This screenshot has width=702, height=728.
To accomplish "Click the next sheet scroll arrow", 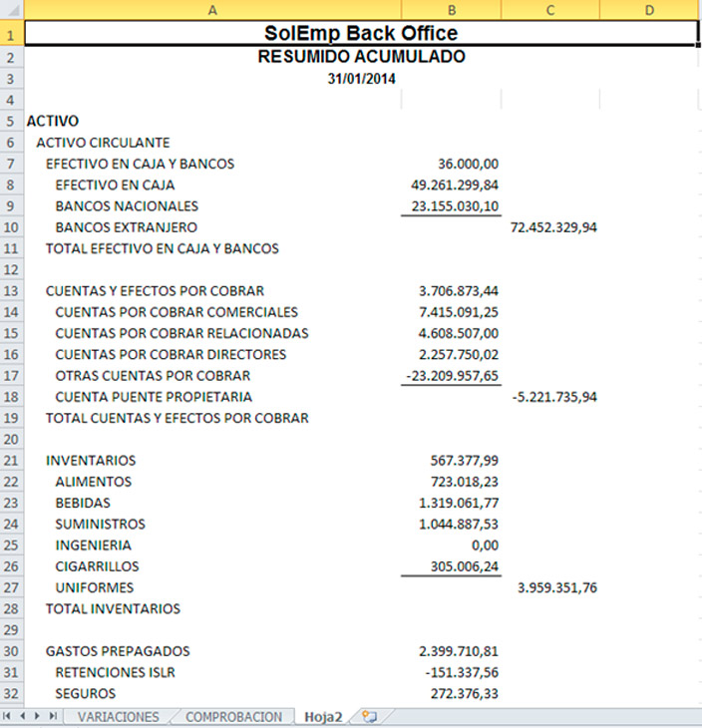I will (x=38, y=717).
